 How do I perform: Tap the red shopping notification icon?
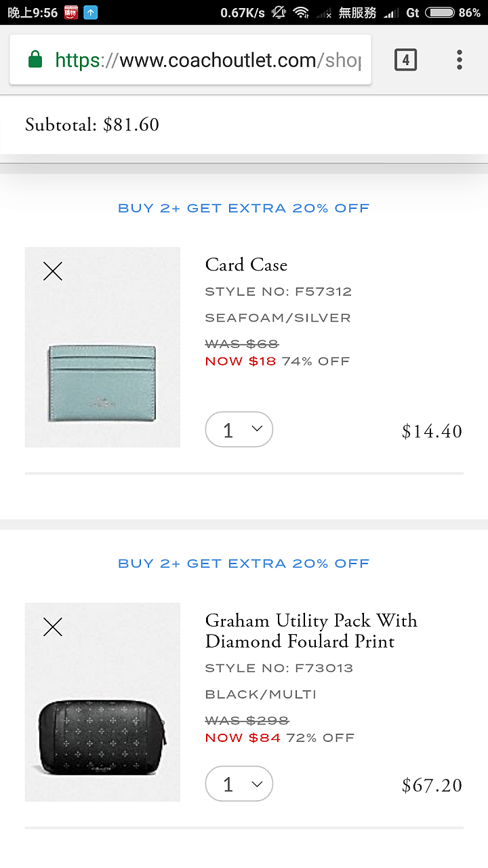tap(71, 12)
